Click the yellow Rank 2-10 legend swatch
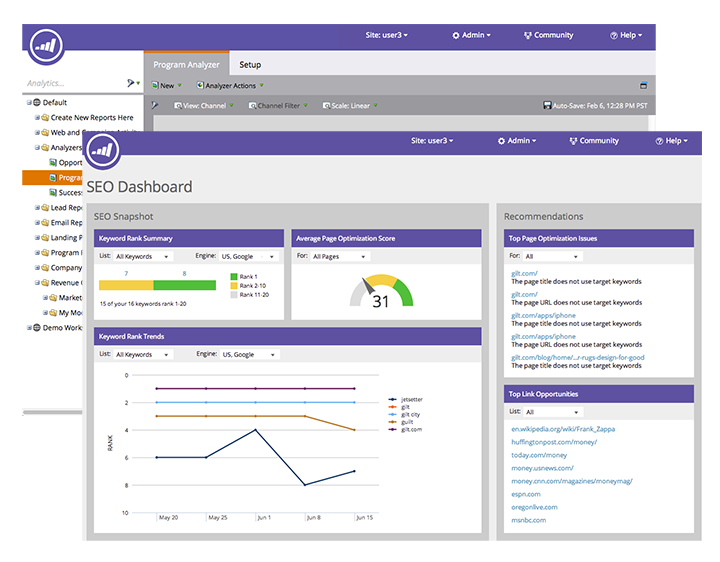 click(234, 286)
